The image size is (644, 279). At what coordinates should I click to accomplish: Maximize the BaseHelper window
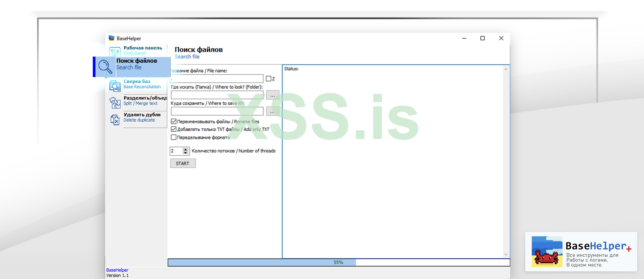point(482,38)
